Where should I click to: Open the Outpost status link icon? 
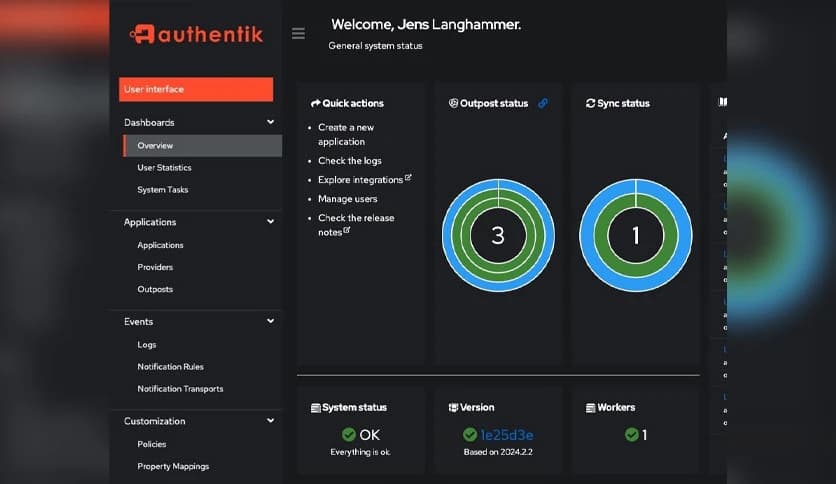click(x=543, y=103)
